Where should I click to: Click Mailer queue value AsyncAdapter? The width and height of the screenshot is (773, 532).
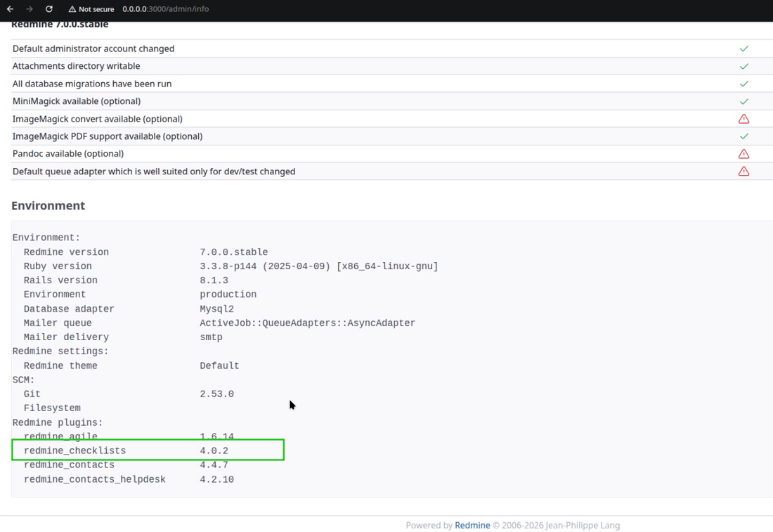307,323
